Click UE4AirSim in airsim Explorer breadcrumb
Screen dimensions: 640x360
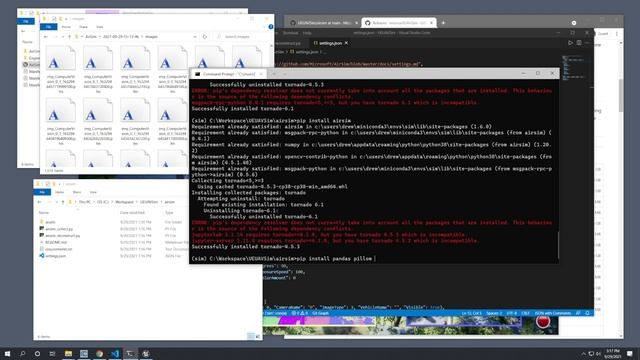pyautogui.click(x=149, y=202)
